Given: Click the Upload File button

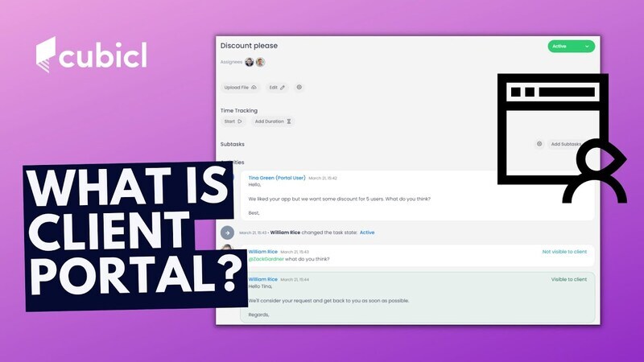Looking at the screenshot, I should [x=240, y=87].
